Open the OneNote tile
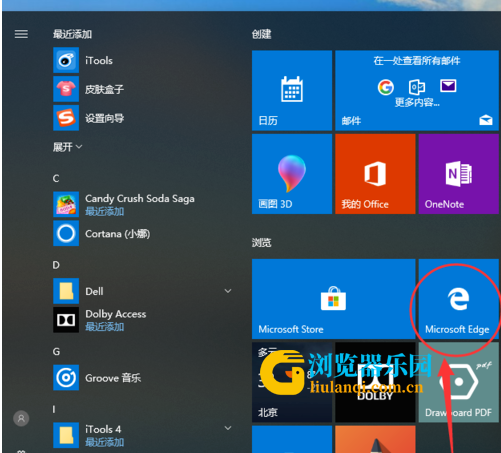The width and height of the screenshot is (501, 453). pos(459,174)
